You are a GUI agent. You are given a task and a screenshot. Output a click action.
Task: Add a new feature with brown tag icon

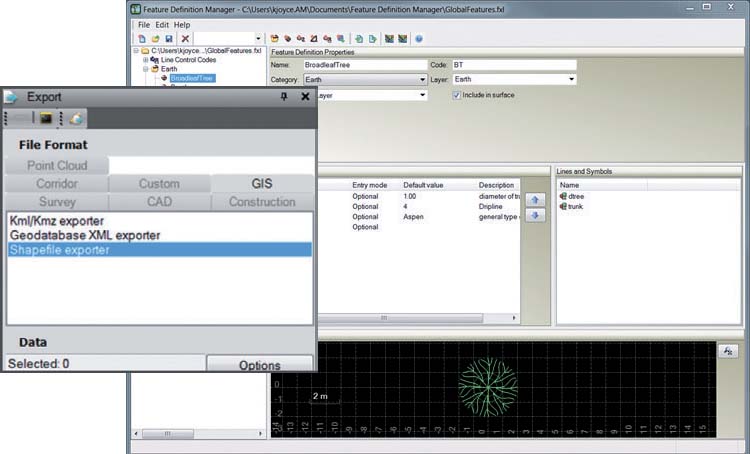pyautogui.click(x=287, y=39)
